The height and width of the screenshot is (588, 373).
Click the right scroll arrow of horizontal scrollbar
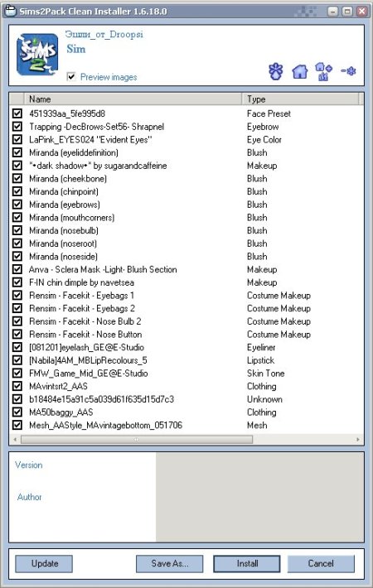(x=357, y=439)
